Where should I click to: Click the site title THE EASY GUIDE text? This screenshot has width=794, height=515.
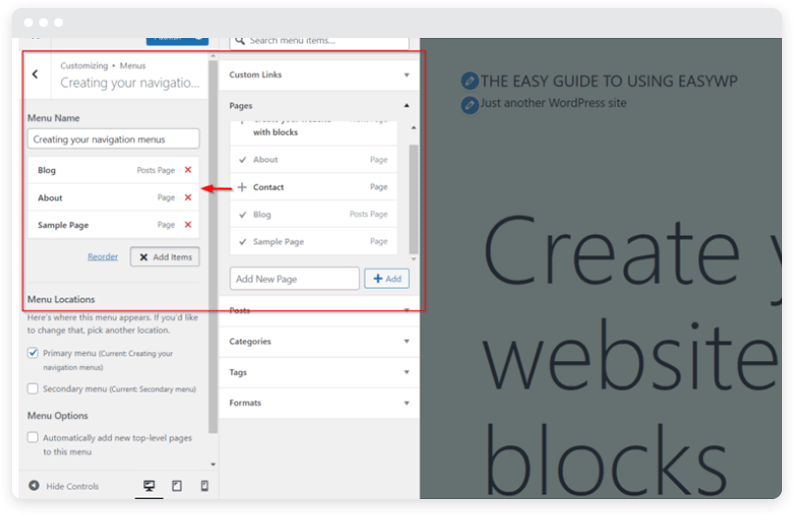coord(609,81)
